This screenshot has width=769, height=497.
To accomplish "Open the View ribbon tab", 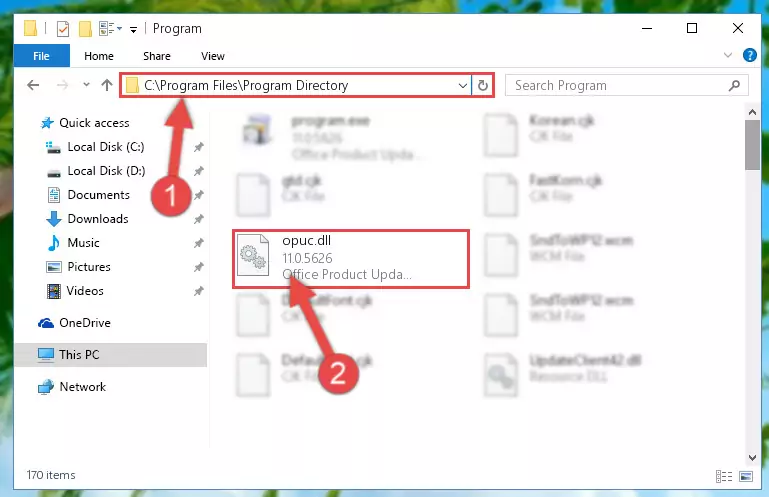I will pos(212,56).
